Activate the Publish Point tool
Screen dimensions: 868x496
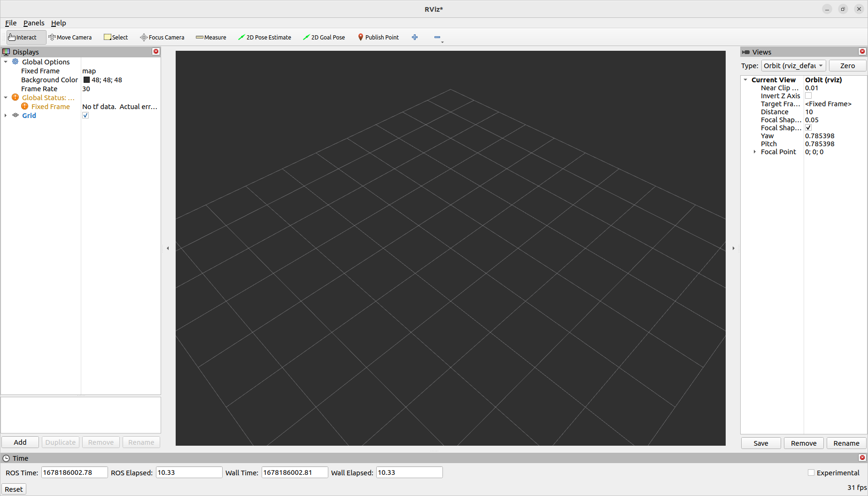coord(378,37)
